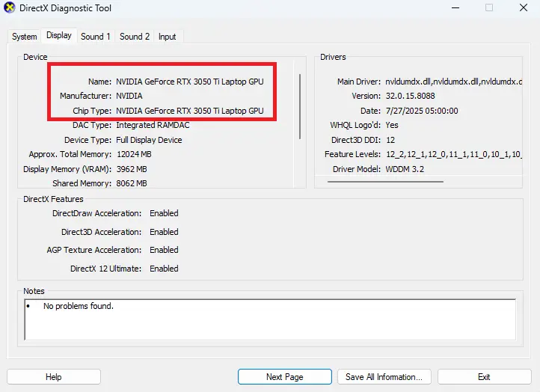
Task: Click the Name value RTX 3050 Ti
Action: pyautogui.click(x=190, y=82)
